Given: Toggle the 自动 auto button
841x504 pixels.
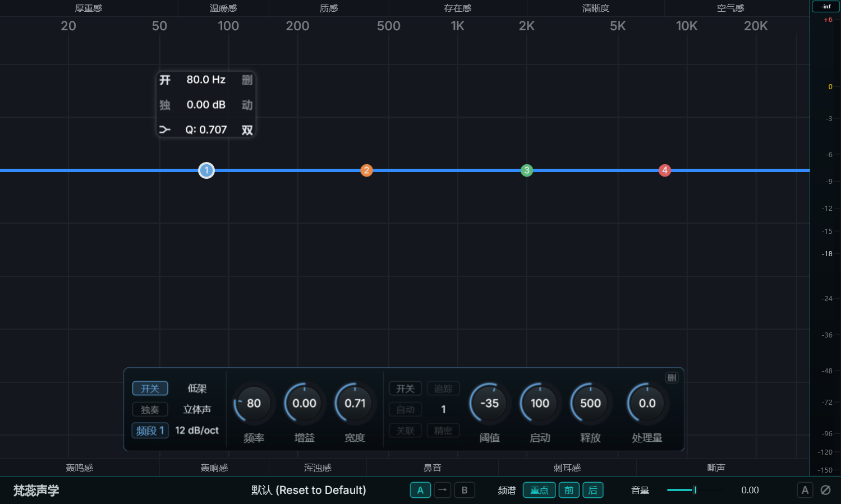Looking at the screenshot, I should tap(405, 410).
